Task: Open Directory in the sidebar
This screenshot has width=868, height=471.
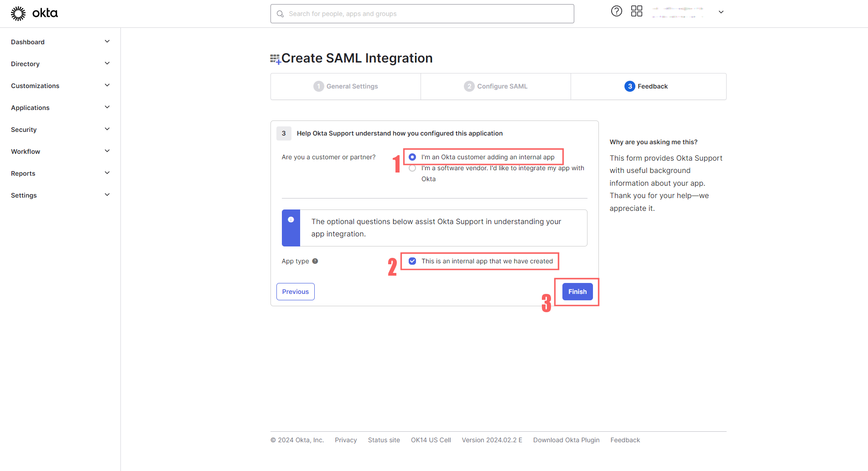Action: (25, 64)
